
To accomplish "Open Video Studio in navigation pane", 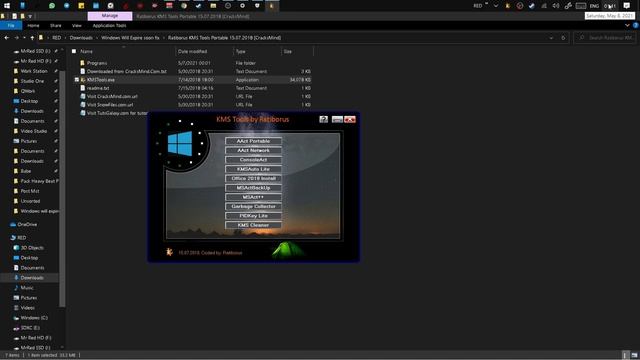I will click(x=34, y=131).
